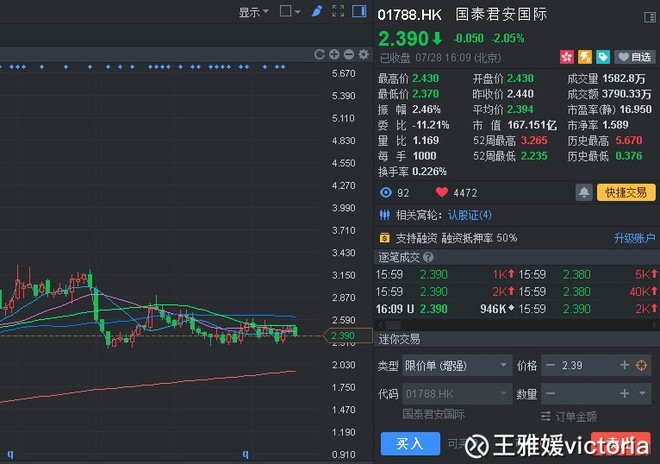The height and width of the screenshot is (464, 660).
Task: Click the left q quarter marker on time axis
Action: coord(10,454)
